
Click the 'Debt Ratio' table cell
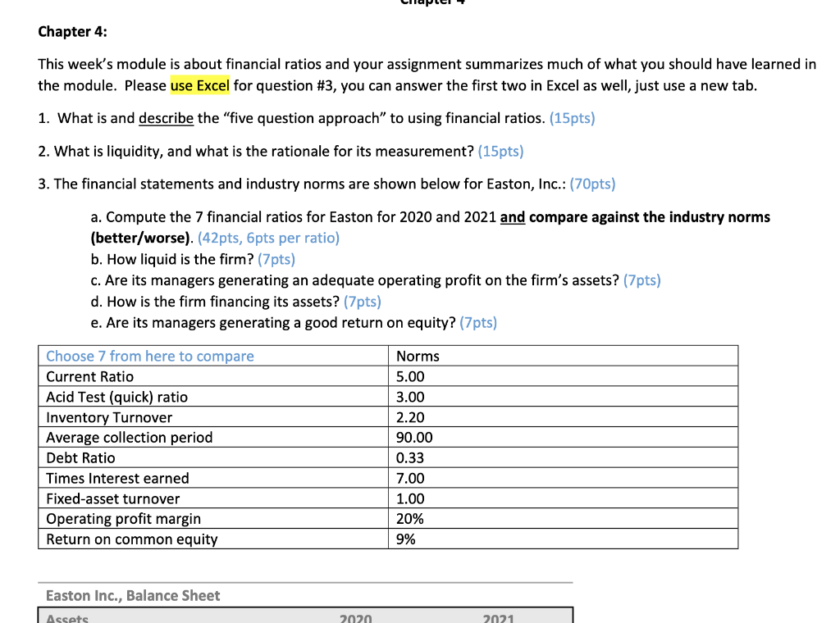[x=80, y=457]
